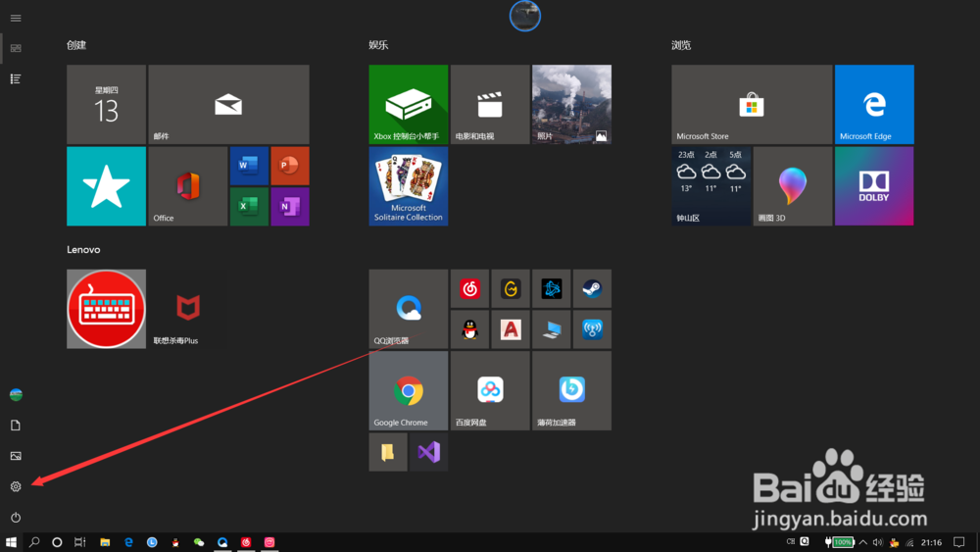
Task: Open the 电影和电视 tile
Action: 490,104
